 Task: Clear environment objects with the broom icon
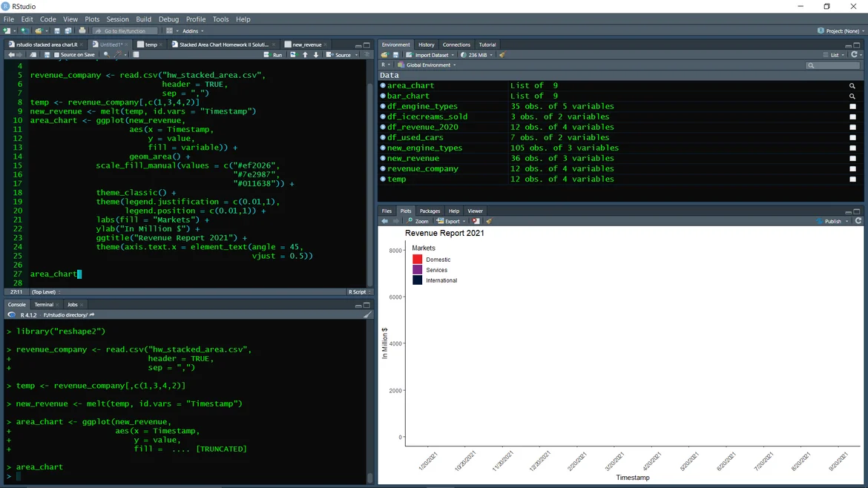coord(502,55)
